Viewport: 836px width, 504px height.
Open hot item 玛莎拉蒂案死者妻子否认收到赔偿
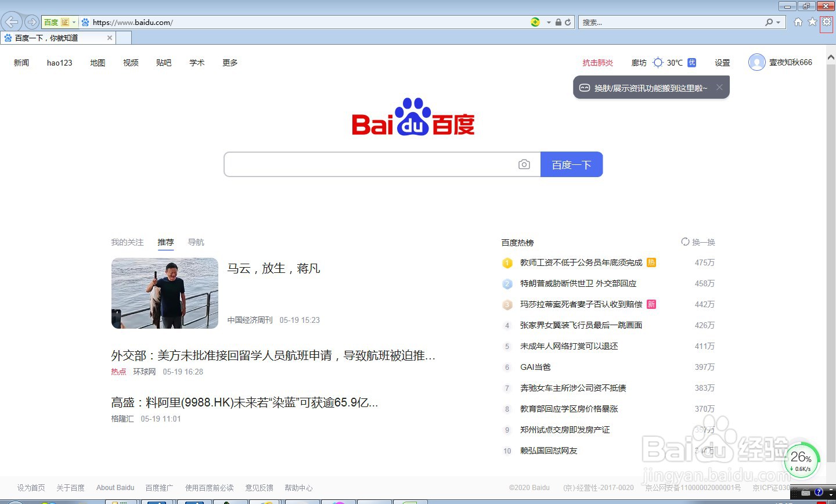(x=581, y=304)
